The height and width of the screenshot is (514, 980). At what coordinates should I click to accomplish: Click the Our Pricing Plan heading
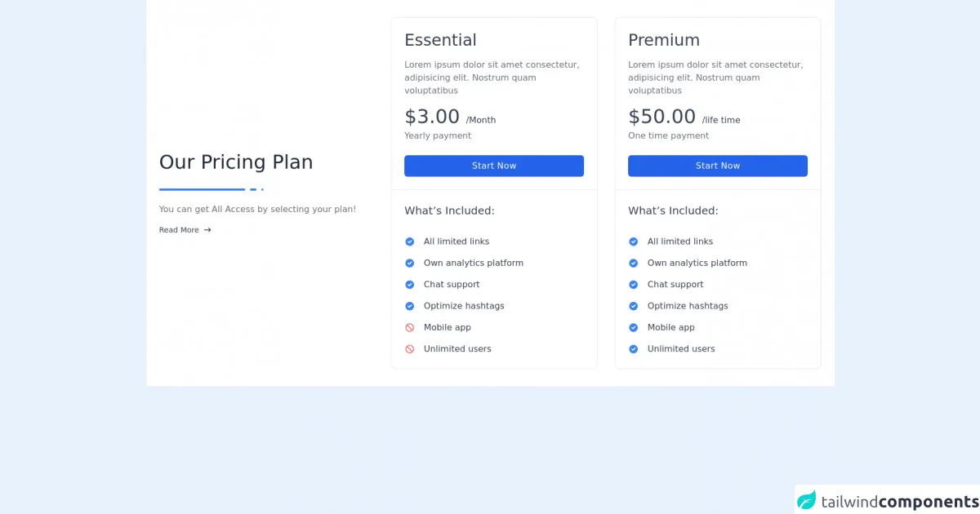click(x=236, y=162)
